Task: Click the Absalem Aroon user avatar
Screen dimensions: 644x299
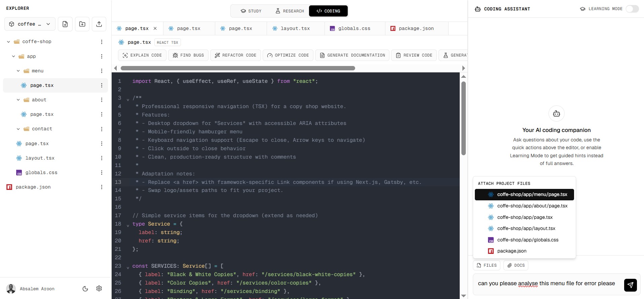Action: tap(11, 289)
